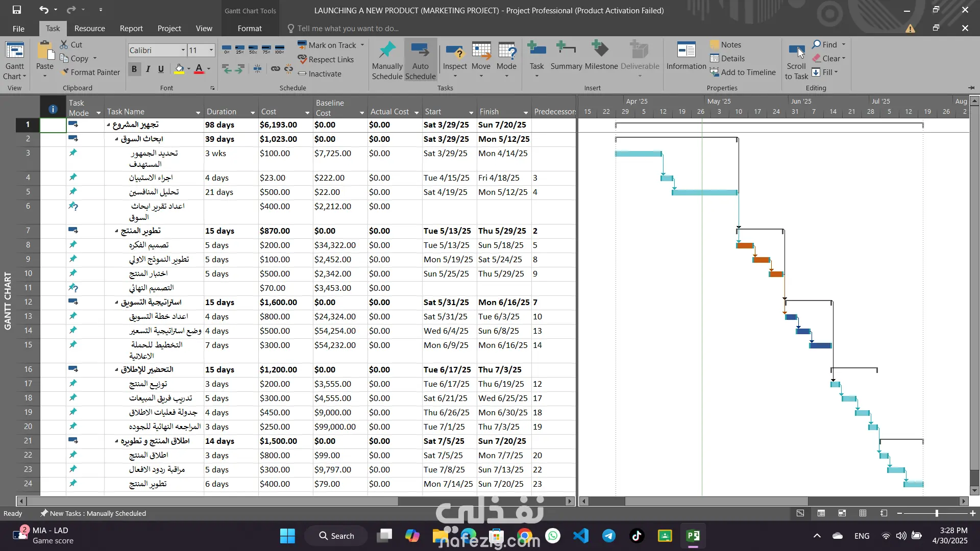Open the Duration column filter dropdown
This screenshot has width=980, height=551.
coord(252,112)
